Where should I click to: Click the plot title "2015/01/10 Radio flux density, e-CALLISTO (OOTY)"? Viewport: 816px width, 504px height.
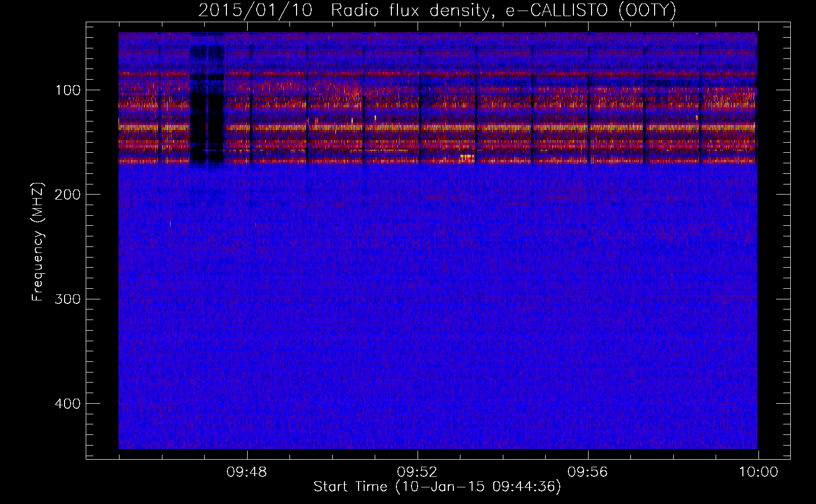coord(437,11)
